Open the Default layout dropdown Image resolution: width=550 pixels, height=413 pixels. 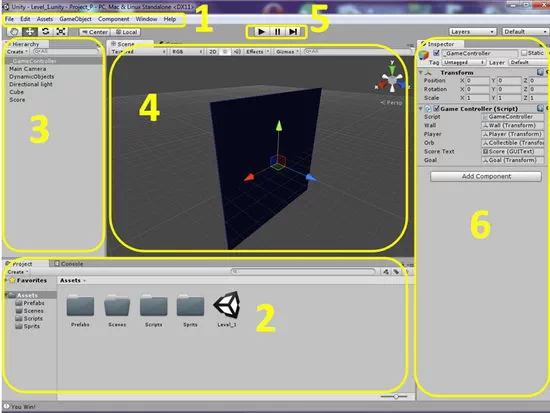pos(525,32)
